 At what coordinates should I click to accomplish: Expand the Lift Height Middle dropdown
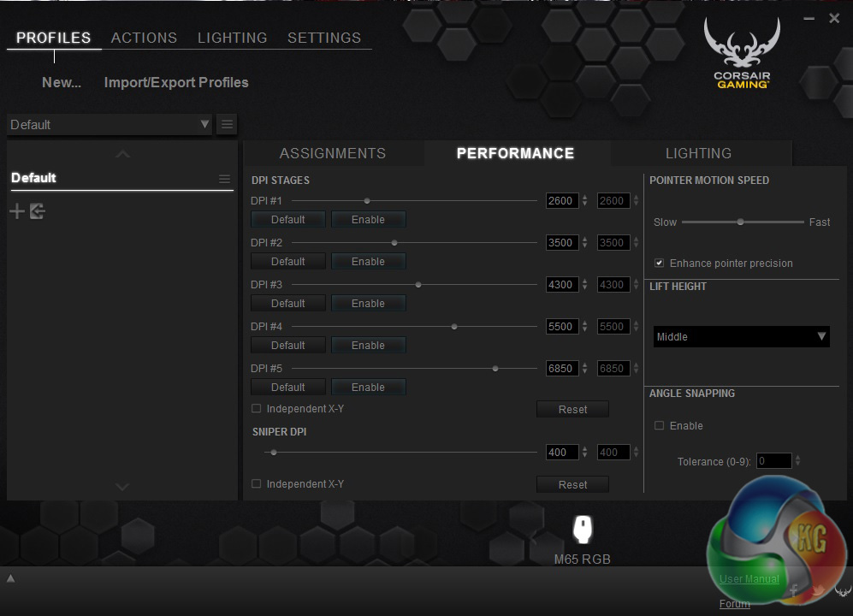742,337
